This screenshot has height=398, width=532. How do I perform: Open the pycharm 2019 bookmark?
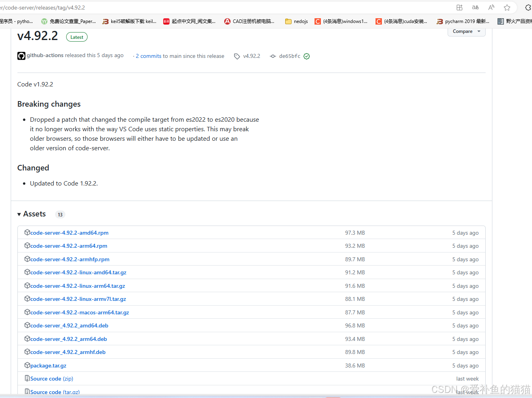tap(463, 21)
